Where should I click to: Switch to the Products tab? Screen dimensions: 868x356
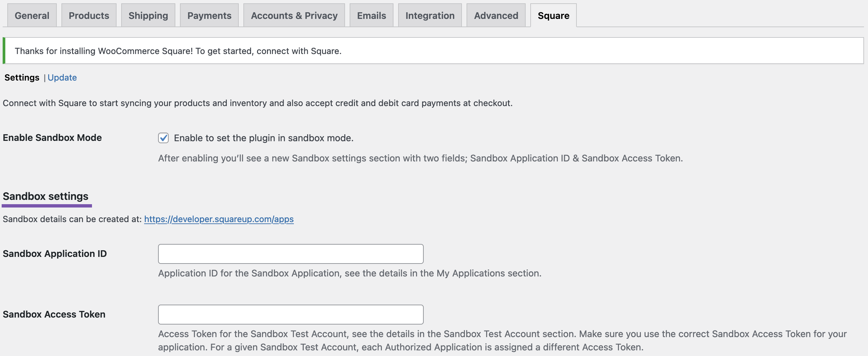(89, 15)
